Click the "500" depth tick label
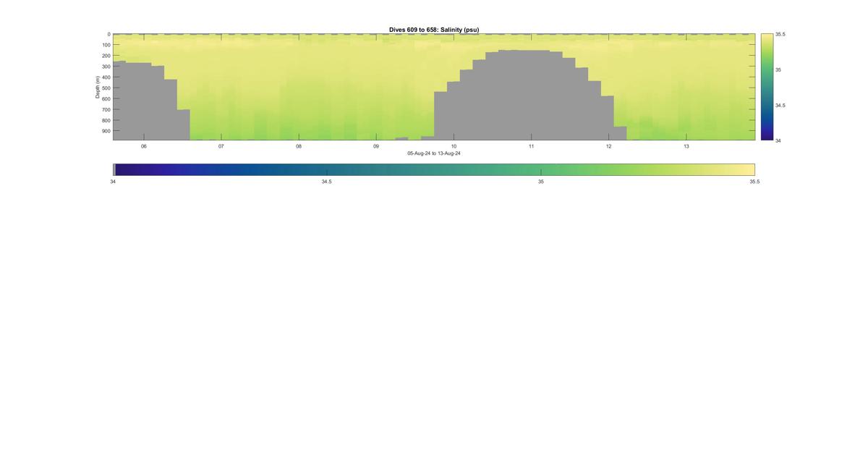868x450 pixels. pyautogui.click(x=106, y=88)
